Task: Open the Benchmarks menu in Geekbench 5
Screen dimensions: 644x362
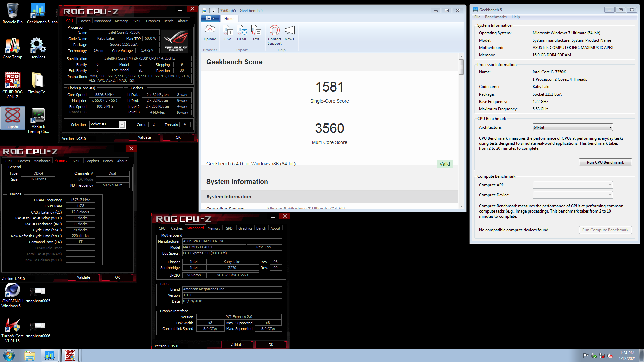Action: coord(496,17)
